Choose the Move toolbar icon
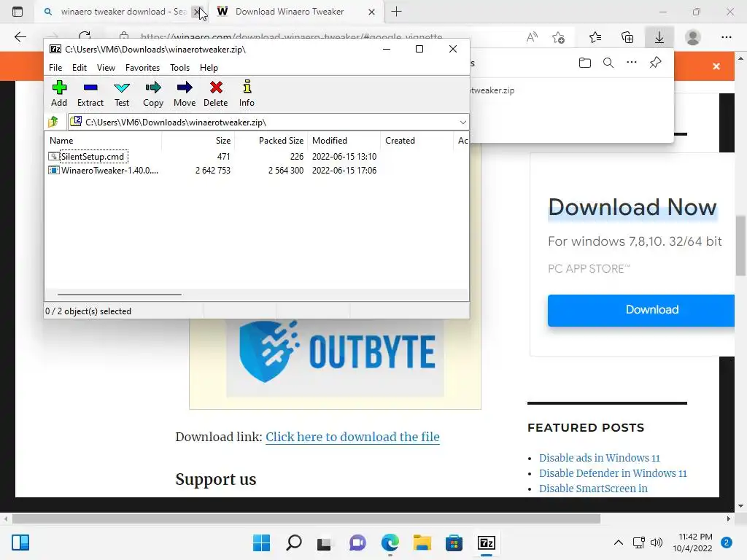Screen dimensions: 747x560 coord(185,93)
